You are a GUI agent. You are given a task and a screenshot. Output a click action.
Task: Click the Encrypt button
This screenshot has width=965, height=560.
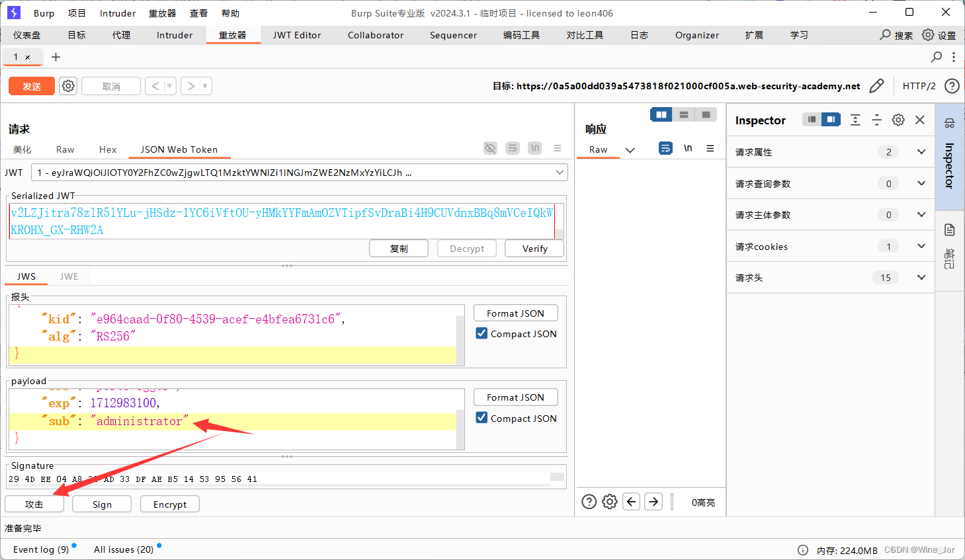[170, 504]
